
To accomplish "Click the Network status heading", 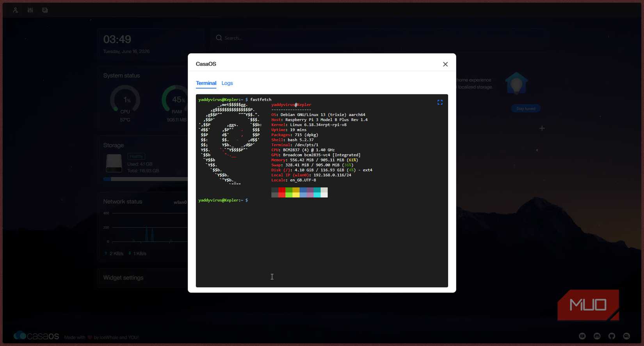I will tap(123, 202).
